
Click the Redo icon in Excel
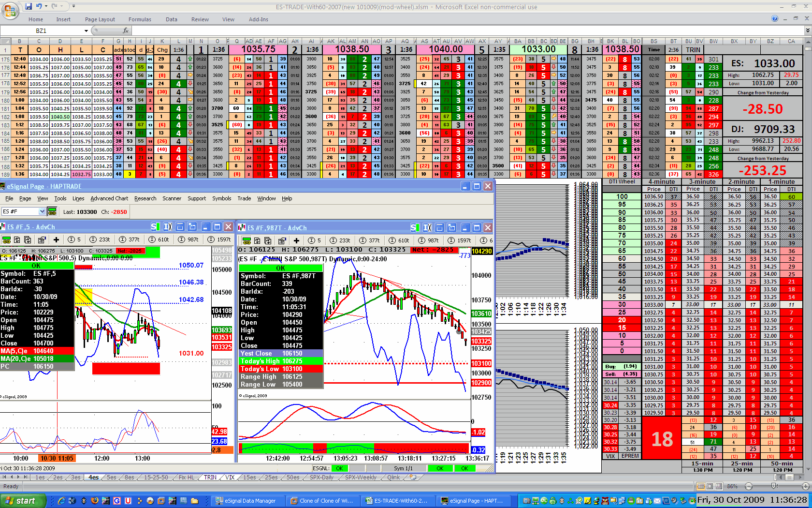pos(54,6)
